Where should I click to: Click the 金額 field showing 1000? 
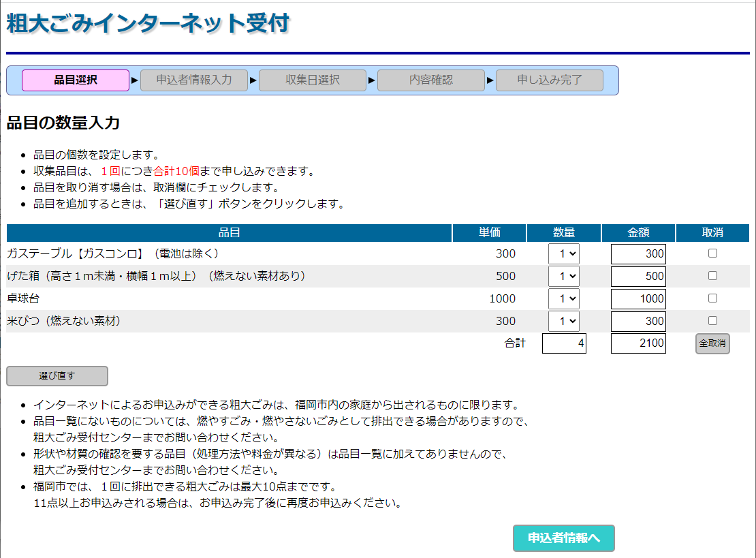tap(638, 298)
